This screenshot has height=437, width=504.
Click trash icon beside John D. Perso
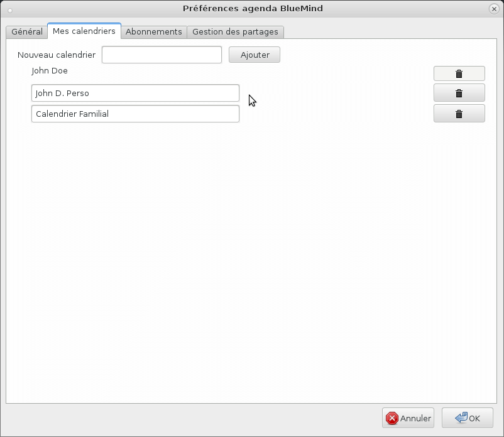459,93
